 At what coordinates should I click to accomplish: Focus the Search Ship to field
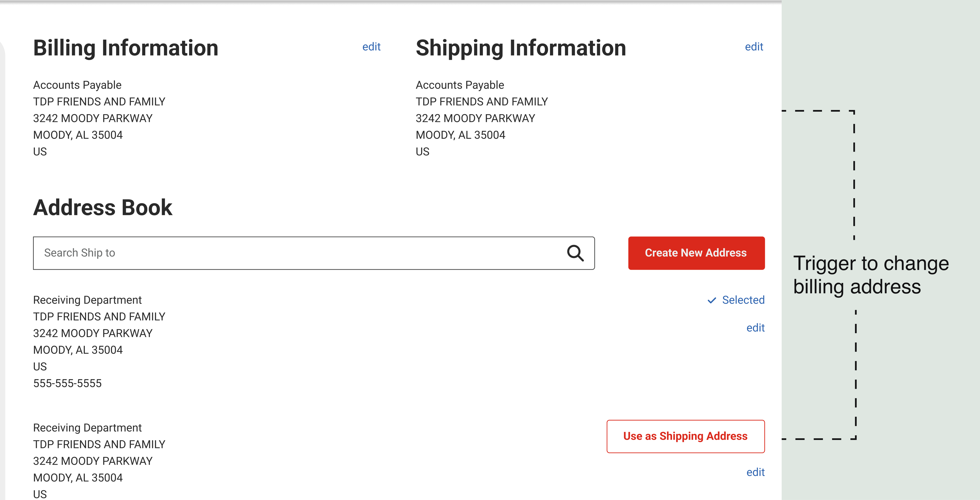297,253
